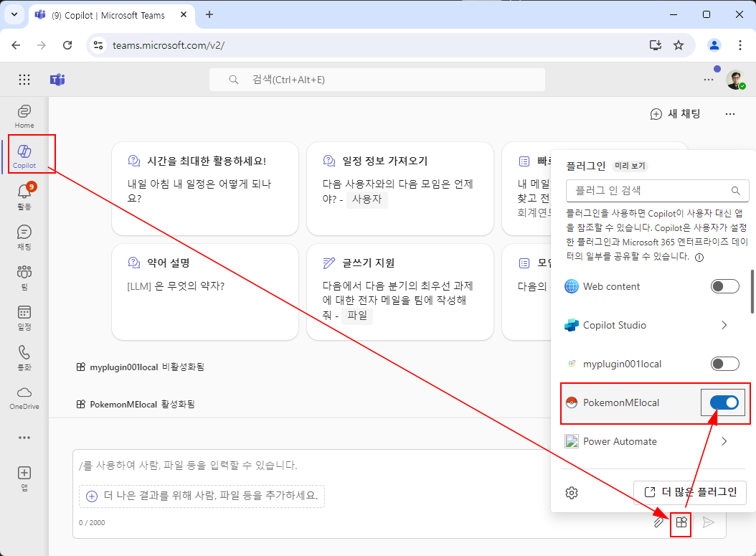Open Copilot in the Teams sidebar
This screenshot has width=756, height=556.
click(x=24, y=156)
